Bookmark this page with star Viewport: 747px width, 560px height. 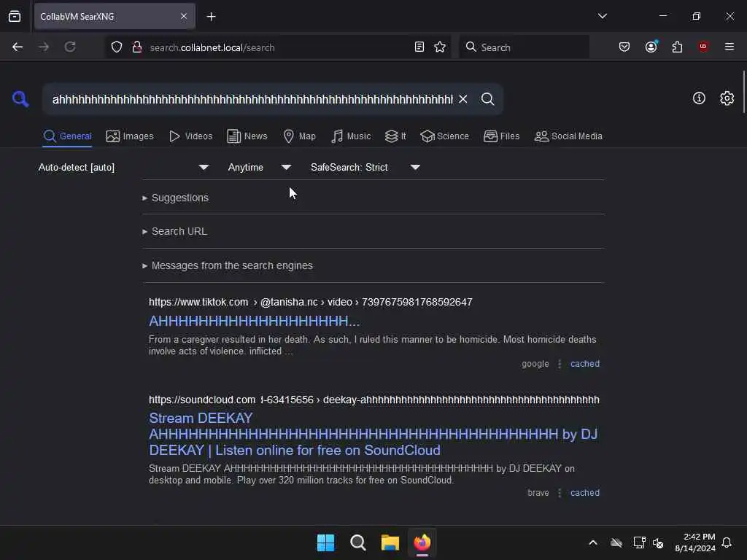coord(440,47)
